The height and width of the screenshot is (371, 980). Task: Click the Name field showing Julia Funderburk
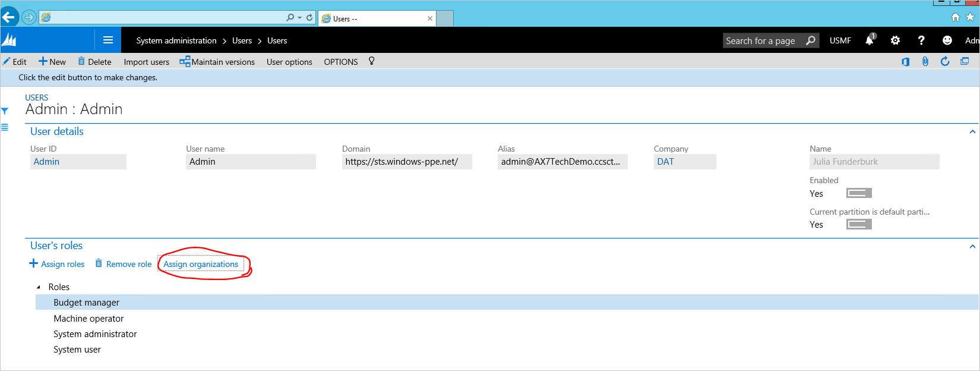click(874, 162)
